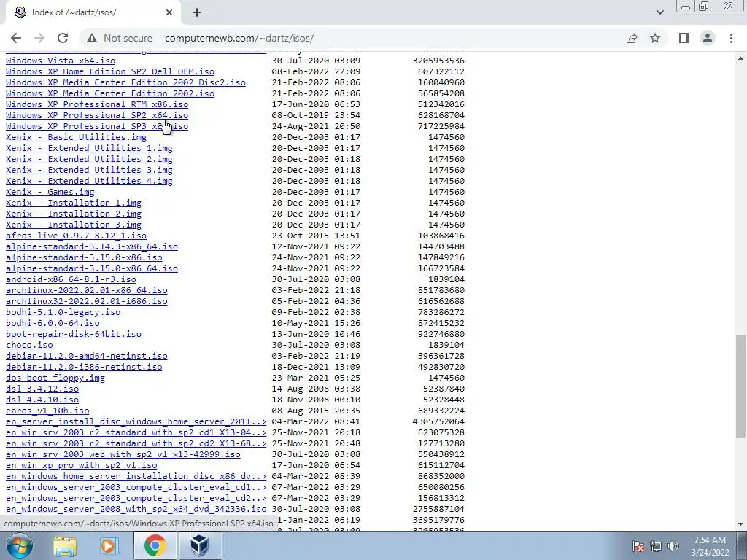Click archlinux32-2022.02.01-i686.iso
The image size is (747, 560).
pos(86,301)
